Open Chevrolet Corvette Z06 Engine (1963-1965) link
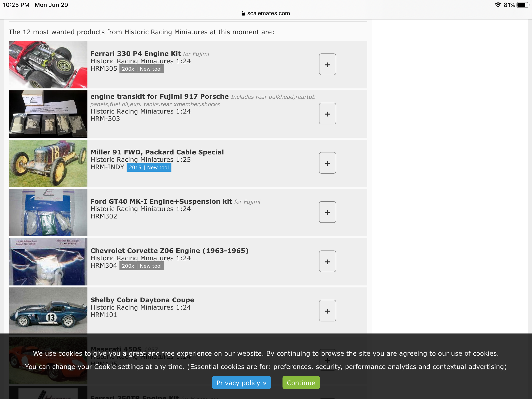532x399 pixels. [169, 251]
